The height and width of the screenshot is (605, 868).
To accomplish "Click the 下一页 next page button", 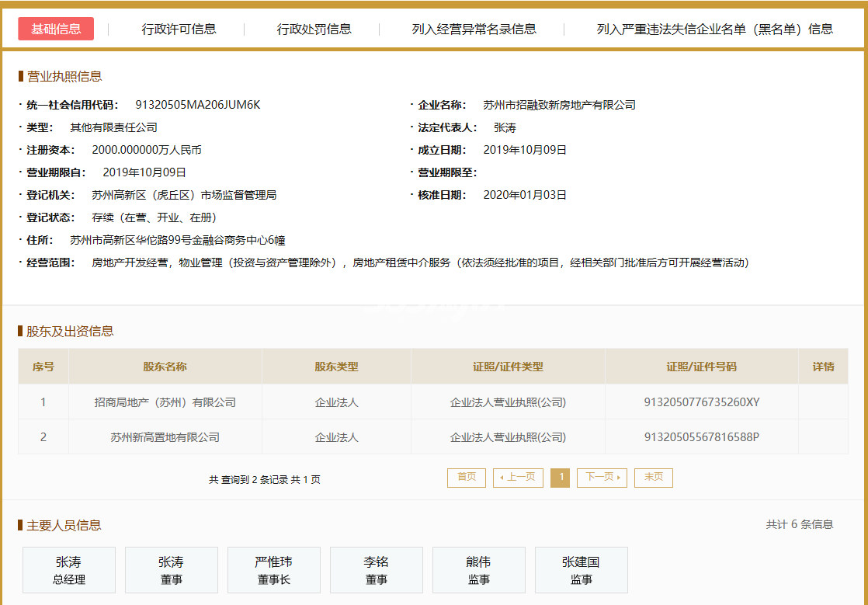I will (x=602, y=478).
